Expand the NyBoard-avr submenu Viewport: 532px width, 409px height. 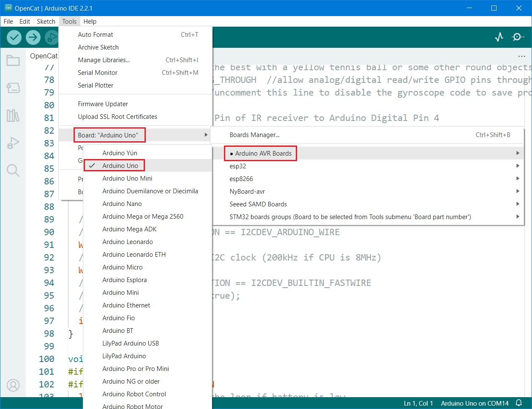coord(247,192)
